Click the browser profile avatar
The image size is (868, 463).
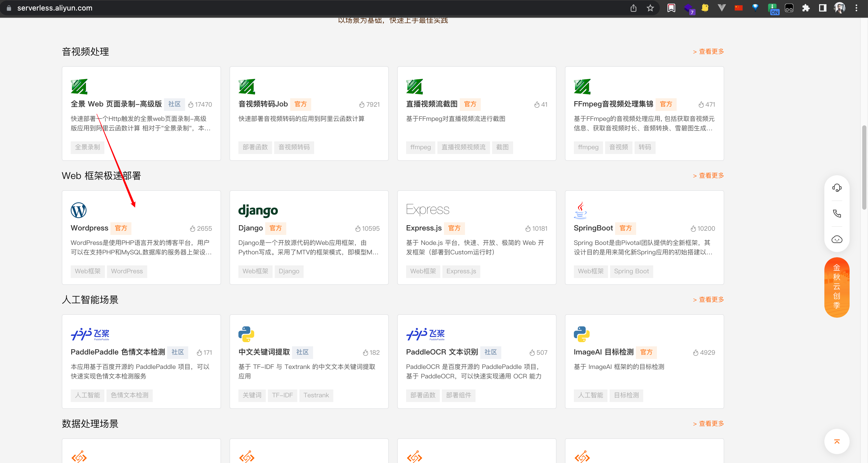pyautogui.click(x=839, y=8)
